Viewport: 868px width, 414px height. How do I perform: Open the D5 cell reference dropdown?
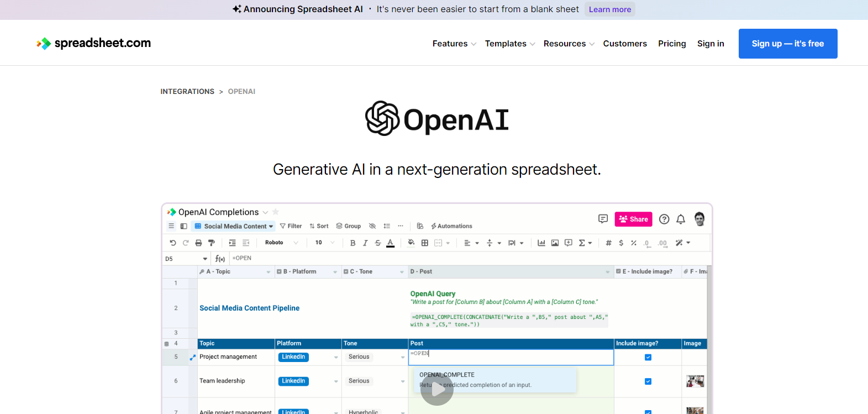(x=205, y=259)
